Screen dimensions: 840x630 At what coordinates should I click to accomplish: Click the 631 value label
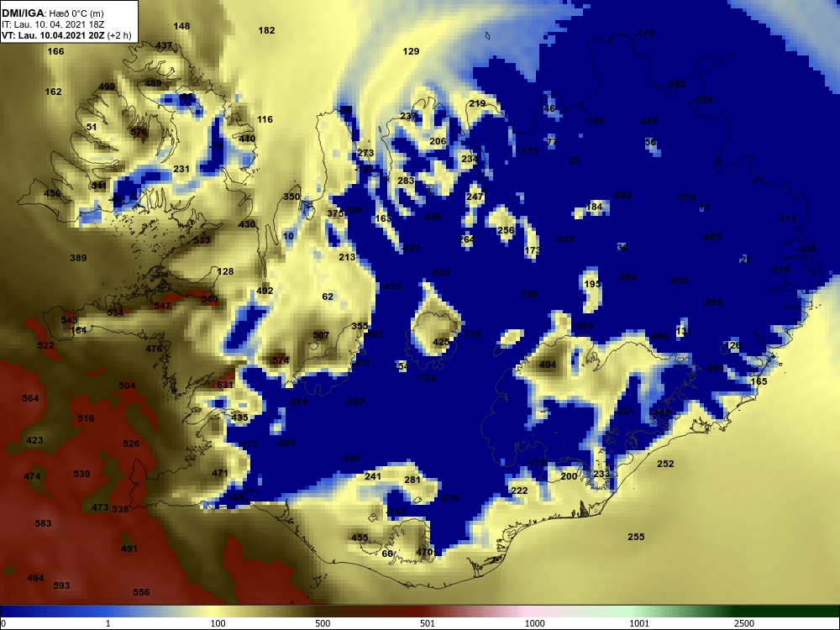[225, 385]
